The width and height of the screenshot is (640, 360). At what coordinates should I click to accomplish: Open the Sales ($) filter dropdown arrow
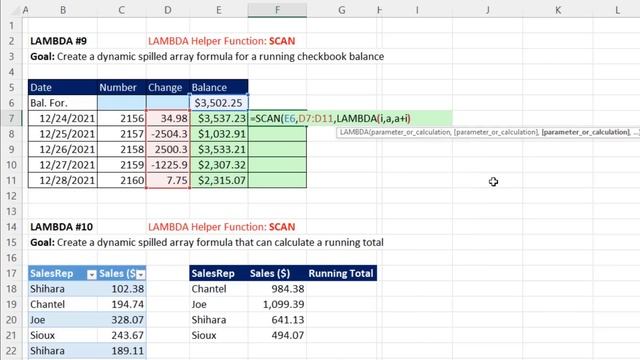(141, 275)
